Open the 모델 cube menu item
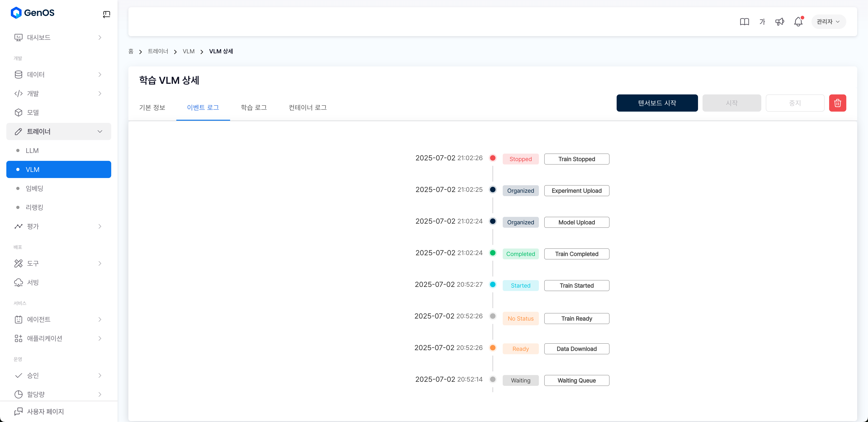The height and width of the screenshot is (422, 868). coord(33,113)
